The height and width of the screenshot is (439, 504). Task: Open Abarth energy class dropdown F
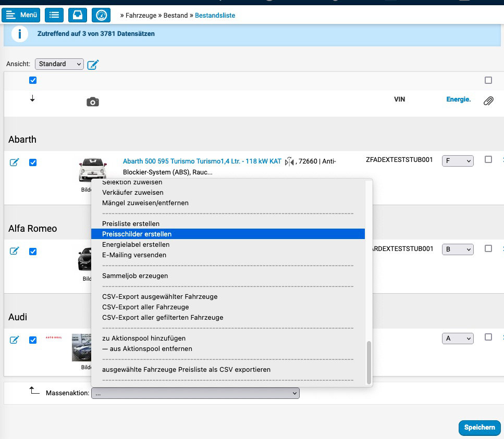457,161
